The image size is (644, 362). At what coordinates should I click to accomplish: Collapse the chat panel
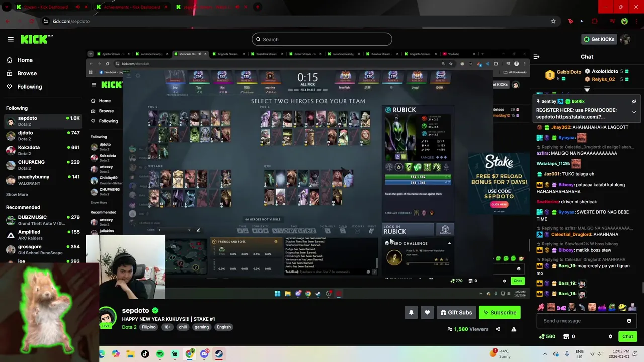536,57
